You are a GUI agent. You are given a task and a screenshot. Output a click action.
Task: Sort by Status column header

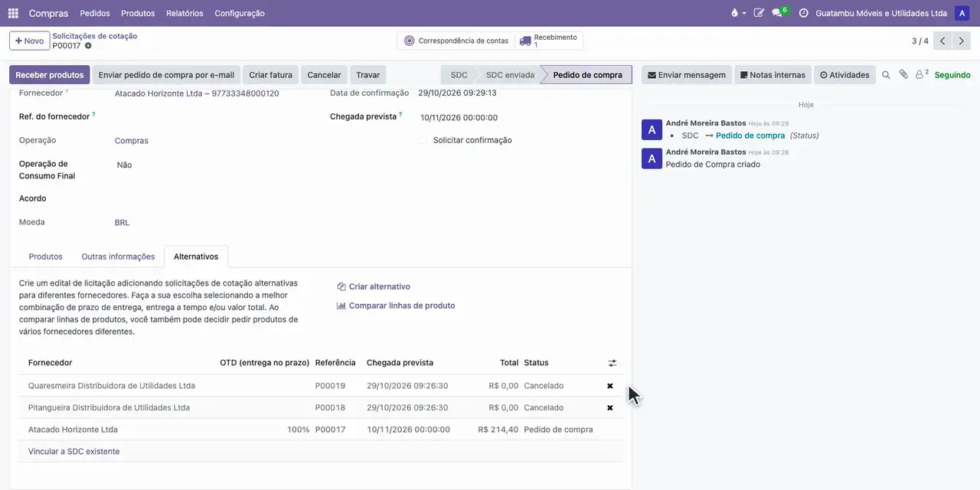[536, 363]
